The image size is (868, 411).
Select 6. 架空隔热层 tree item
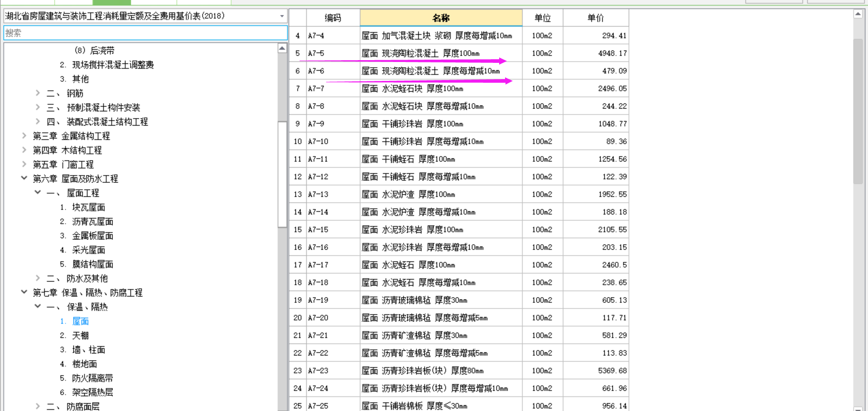click(x=86, y=392)
